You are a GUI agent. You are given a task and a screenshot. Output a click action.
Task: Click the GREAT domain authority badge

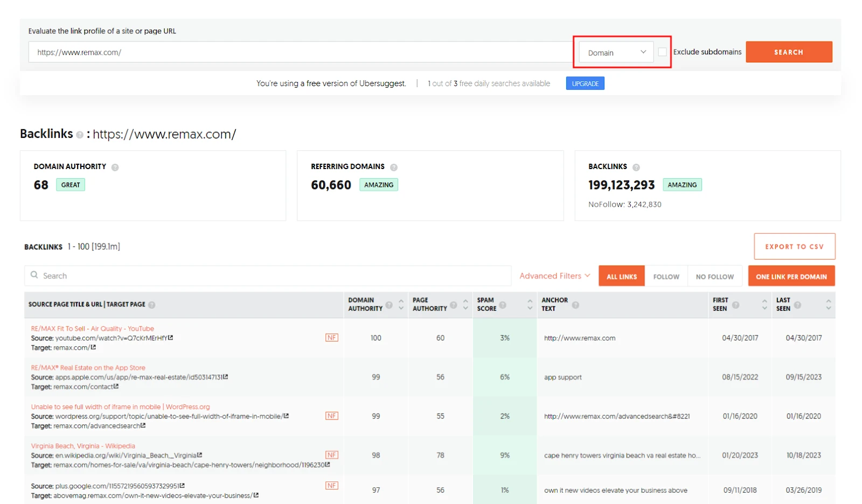pos(71,185)
